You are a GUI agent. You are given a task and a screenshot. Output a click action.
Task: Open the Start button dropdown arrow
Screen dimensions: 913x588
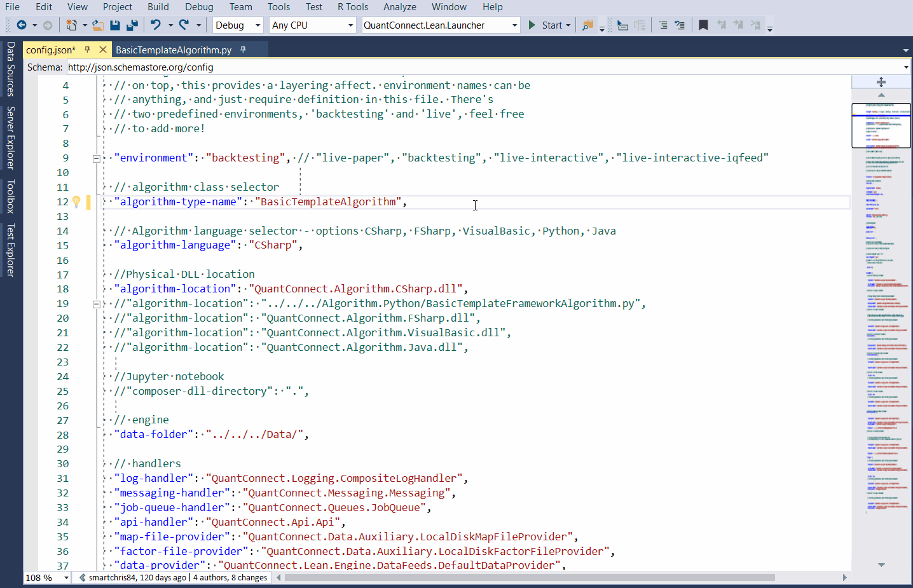coord(568,25)
